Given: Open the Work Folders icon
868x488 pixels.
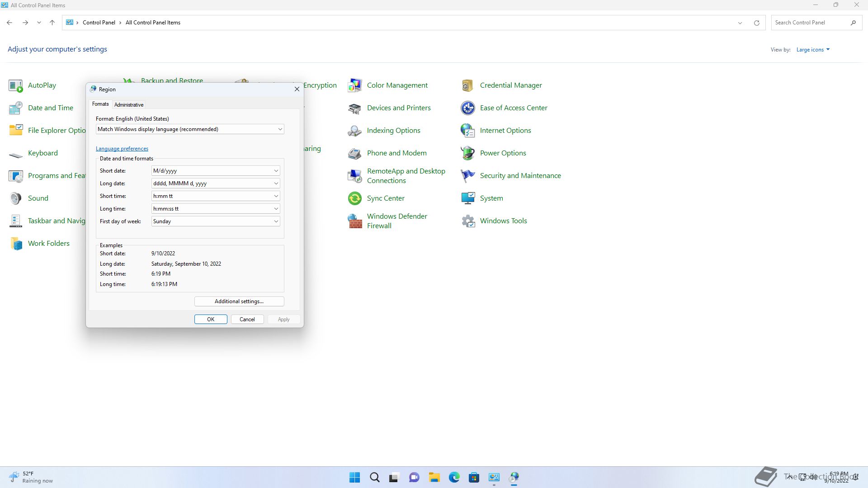Looking at the screenshot, I should [x=16, y=244].
